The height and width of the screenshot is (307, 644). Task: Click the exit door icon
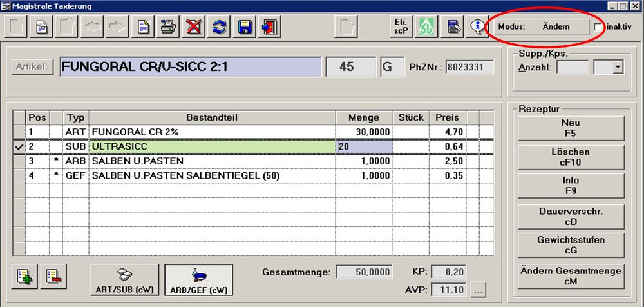tap(270, 27)
